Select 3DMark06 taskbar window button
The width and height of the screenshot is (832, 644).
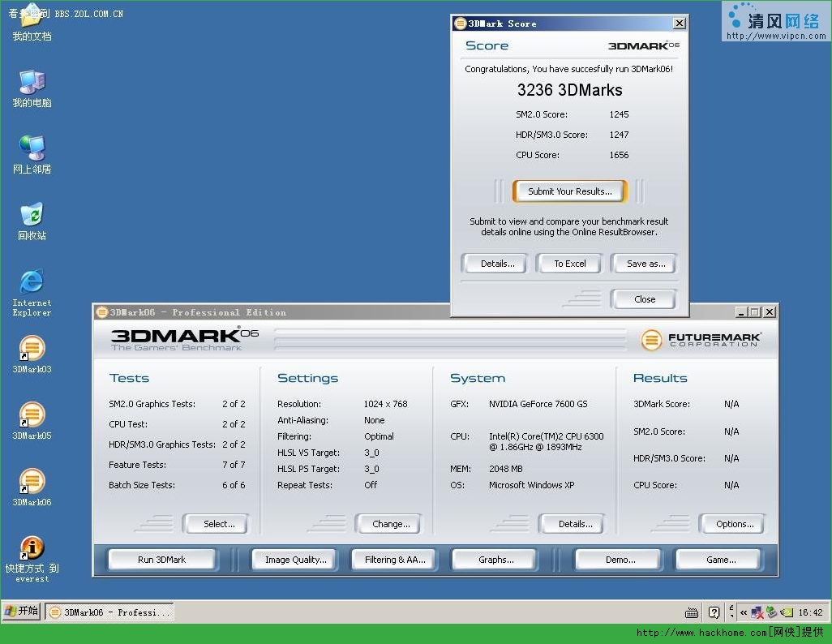[x=109, y=612]
